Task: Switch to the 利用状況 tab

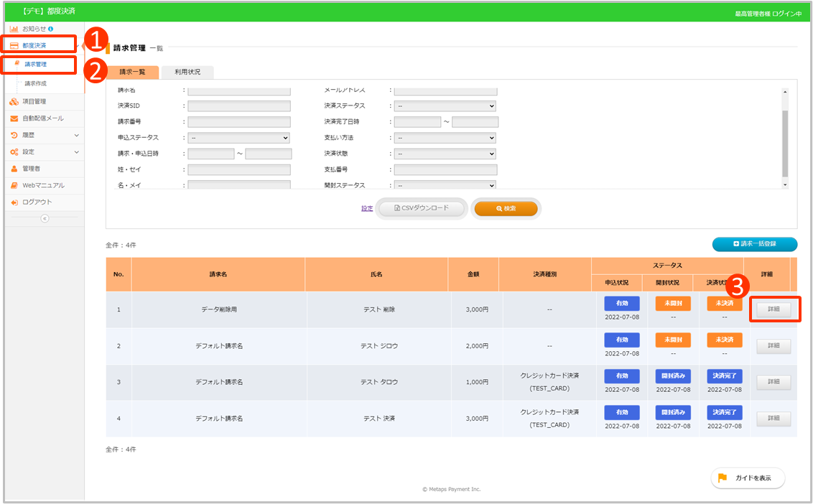Action: (x=187, y=72)
